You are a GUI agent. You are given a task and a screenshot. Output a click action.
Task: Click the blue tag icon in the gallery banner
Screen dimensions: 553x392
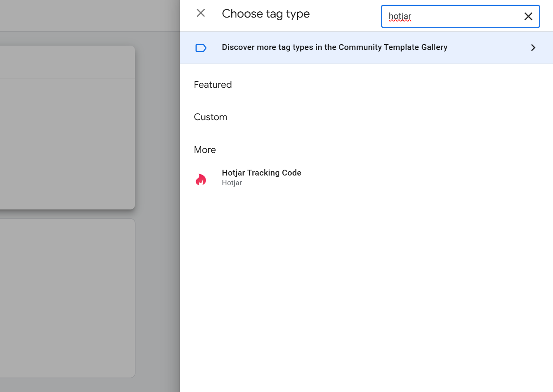(201, 48)
